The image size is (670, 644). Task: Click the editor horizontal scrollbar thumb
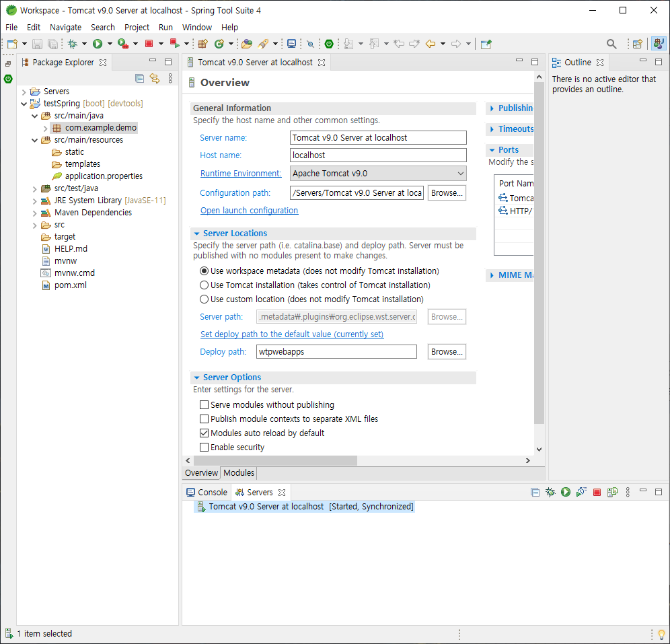pos(275,460)
